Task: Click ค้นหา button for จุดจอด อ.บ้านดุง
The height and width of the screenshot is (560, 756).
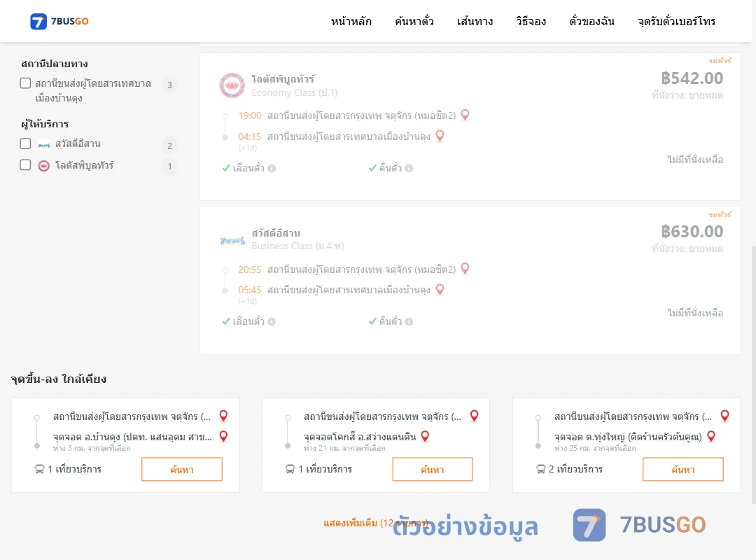Action: click(182, 469)
